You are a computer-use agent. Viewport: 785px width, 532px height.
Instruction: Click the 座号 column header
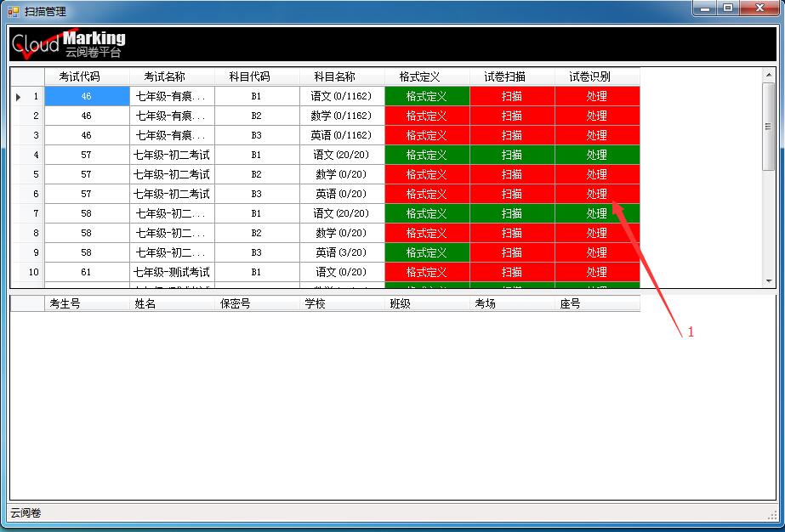click(x=597, y=303)
